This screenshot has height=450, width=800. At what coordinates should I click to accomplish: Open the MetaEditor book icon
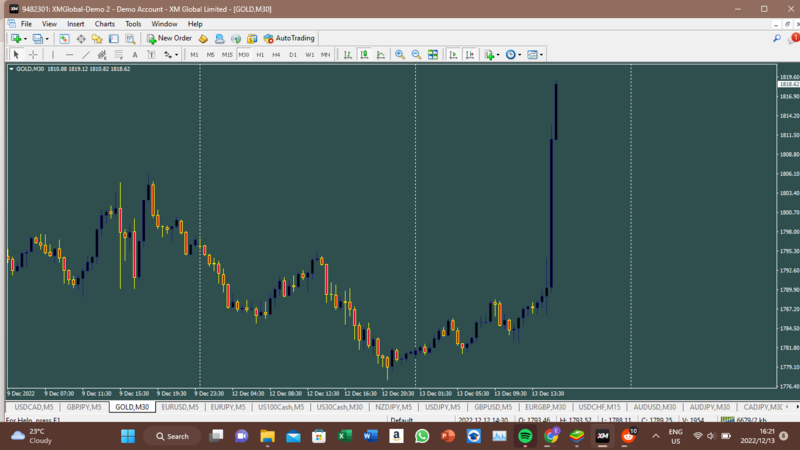[203, 38]
